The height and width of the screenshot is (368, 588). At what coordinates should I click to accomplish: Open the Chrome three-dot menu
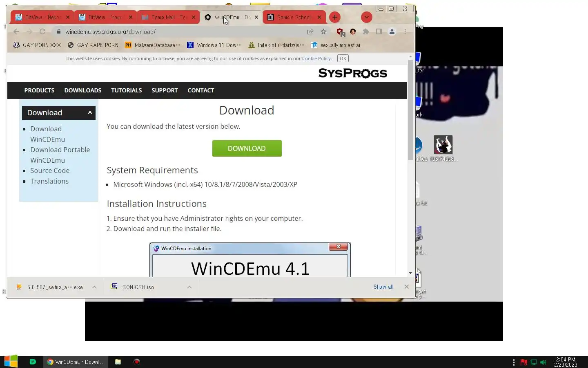click(405, 31)
